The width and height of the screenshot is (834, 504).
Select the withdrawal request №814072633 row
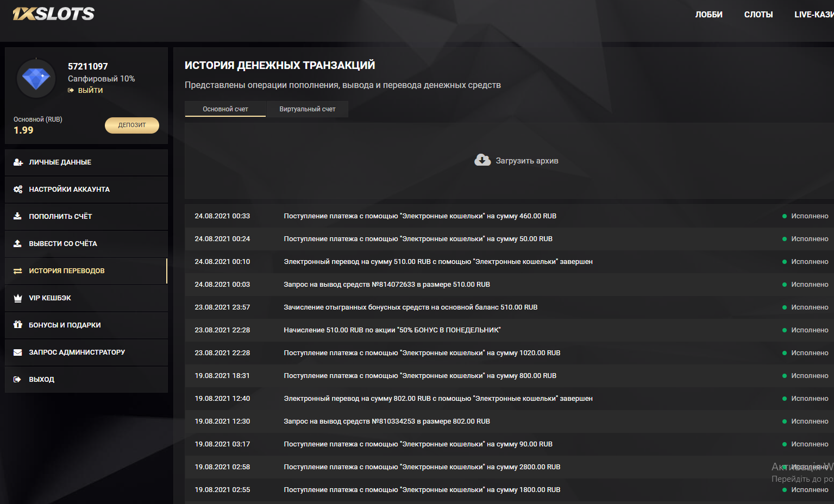click(x=386, y=285)
